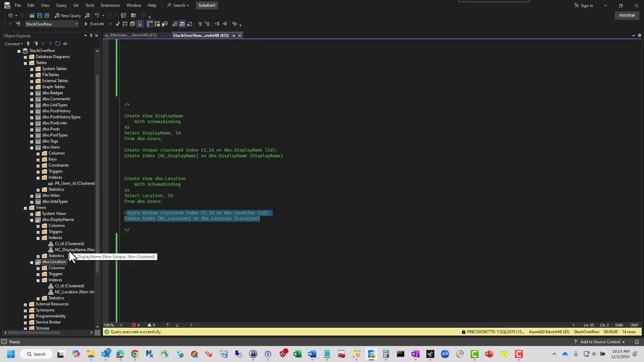Click the Increase Indent icon
The image size is (644, 362).
click(224, 24)
